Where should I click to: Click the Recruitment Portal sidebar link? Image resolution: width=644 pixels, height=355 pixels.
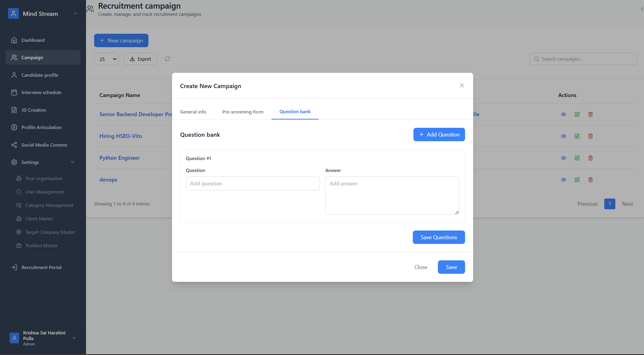41,267
